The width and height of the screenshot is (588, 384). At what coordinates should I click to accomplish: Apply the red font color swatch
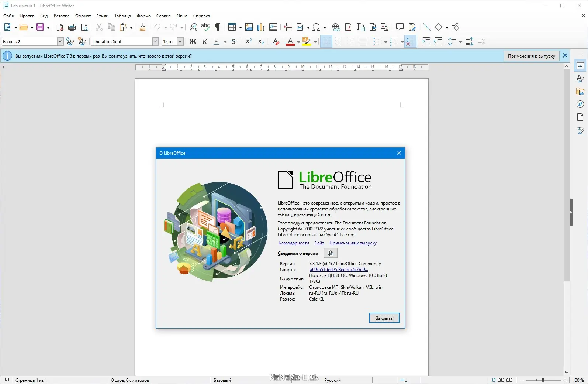point(290,41)
